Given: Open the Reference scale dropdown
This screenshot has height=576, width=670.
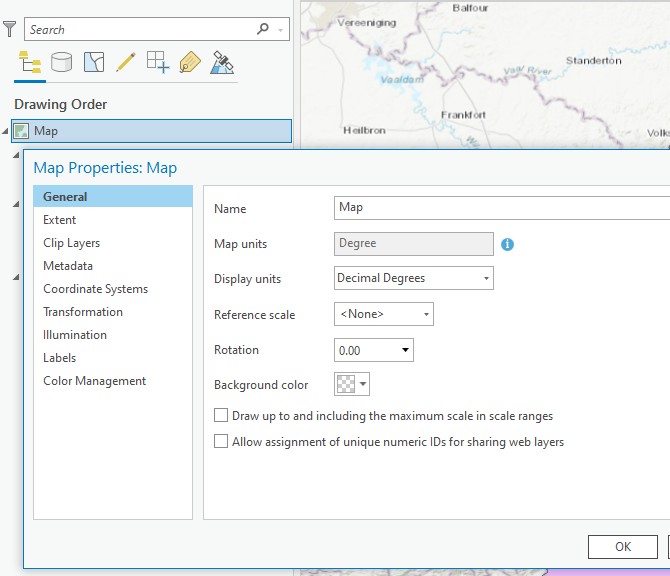Looking at the screenshot, I should [384, 314].
